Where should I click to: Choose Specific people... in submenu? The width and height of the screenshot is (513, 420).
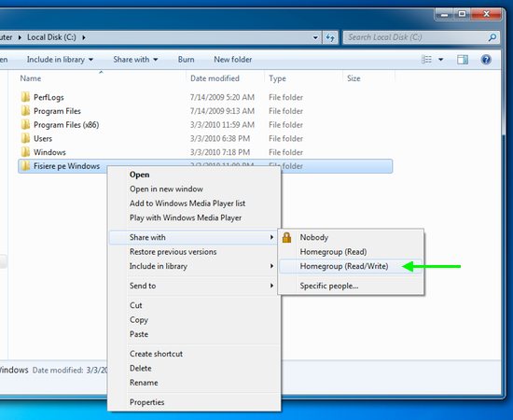click(351, 286)
